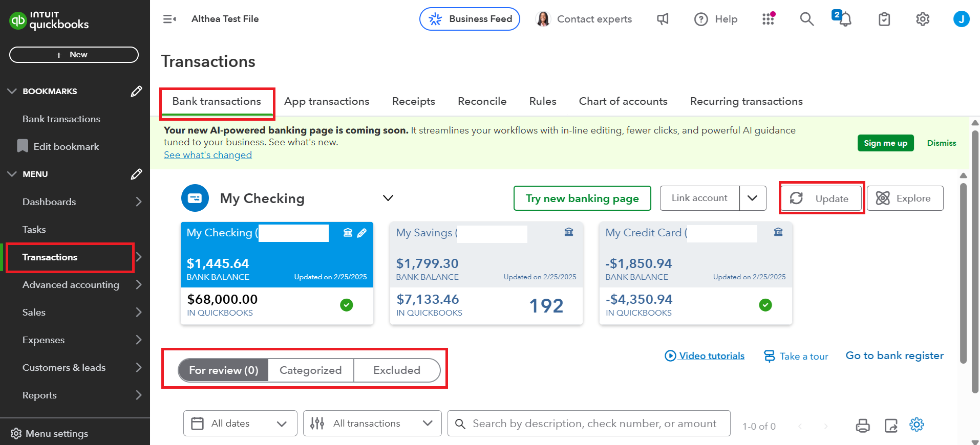Expand the Sales submenu
Image resolution: width=980 pixels, height=445 pixels.
point(139,312)
